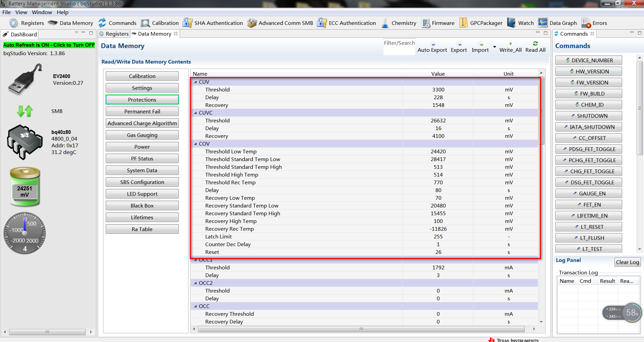The width and height of the screenshot is (644, 342).
Task: Send the LT_RESET command
Action: [x=589, y=227]
